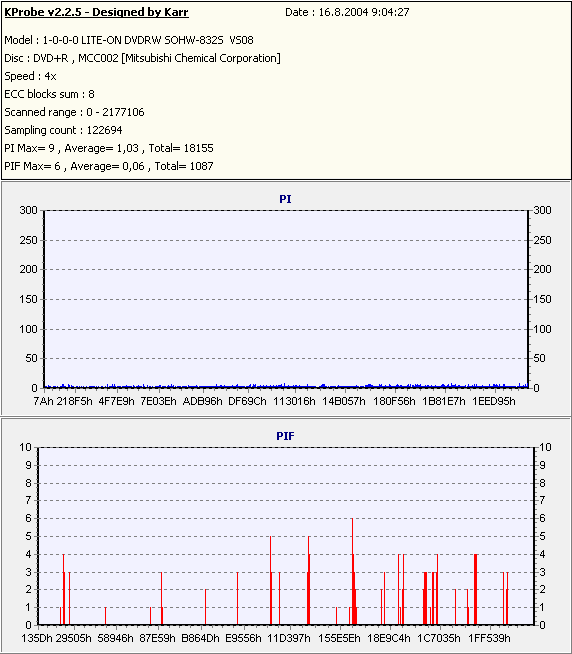
Task: Click the PIF Max= 6 statistics line
Action: tap(109, 166)
